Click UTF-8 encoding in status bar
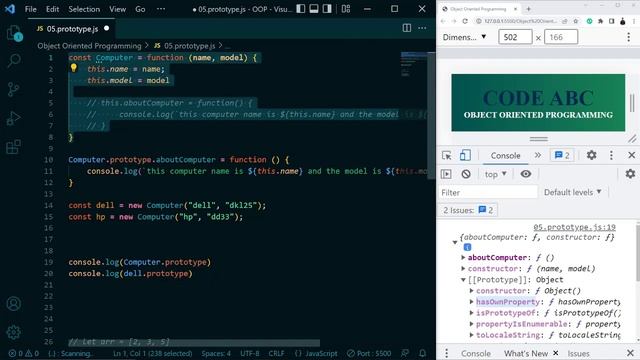The width and height of the screenshot is (640, 360). (x=250, y=353)
